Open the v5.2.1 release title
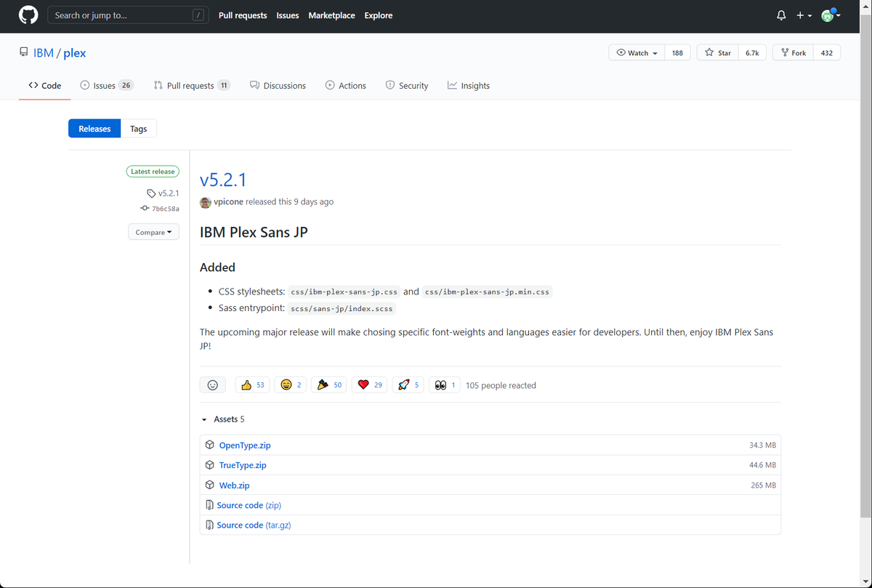The image size is (872, 588). pos(224,180)
